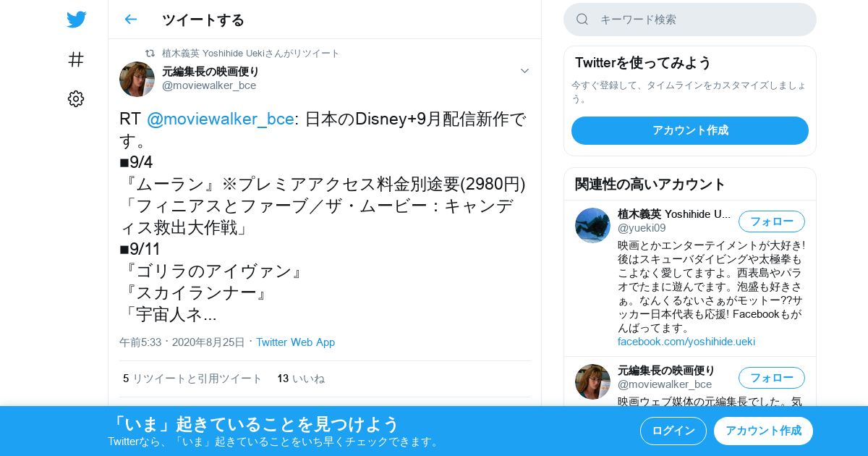
Task: Go back using the left arrow
Action: (x=130, y=20)
